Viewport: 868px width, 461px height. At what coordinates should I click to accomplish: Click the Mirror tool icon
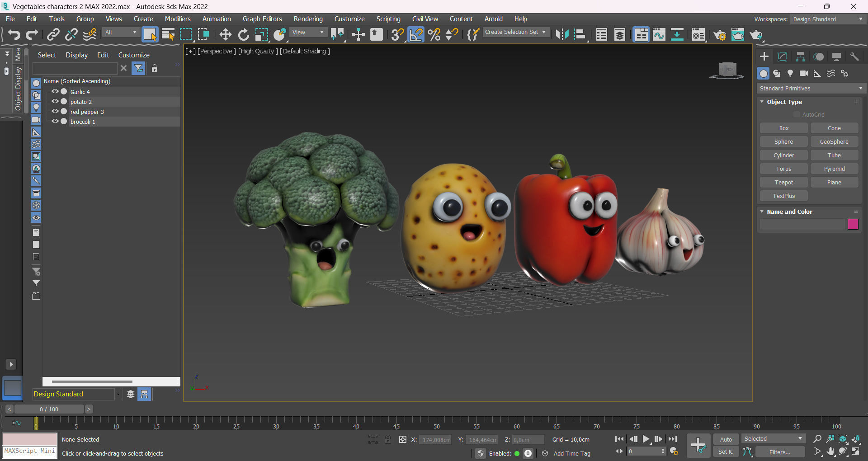[x=562, y=34]
